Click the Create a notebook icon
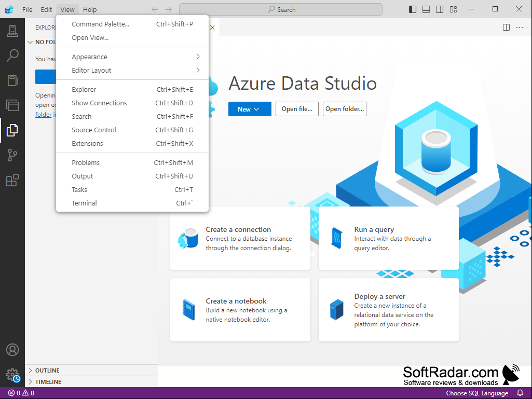The width and height of the screenshot is (532, 399). tap(188, 310)
